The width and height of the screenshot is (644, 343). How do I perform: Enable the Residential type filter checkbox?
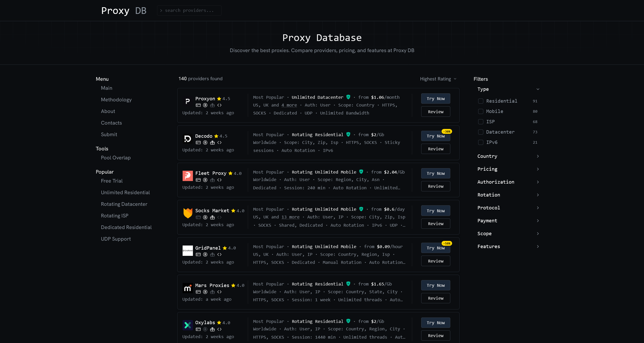pos(481,101)
